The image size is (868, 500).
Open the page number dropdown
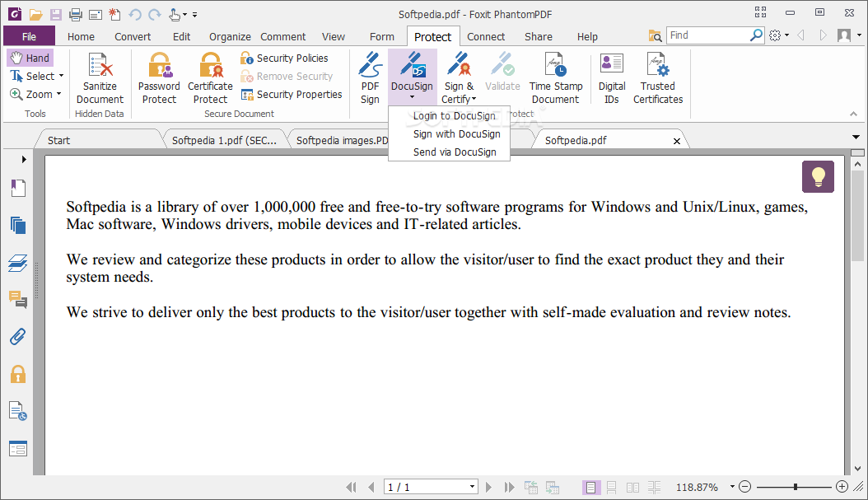[x=472, y=488]
